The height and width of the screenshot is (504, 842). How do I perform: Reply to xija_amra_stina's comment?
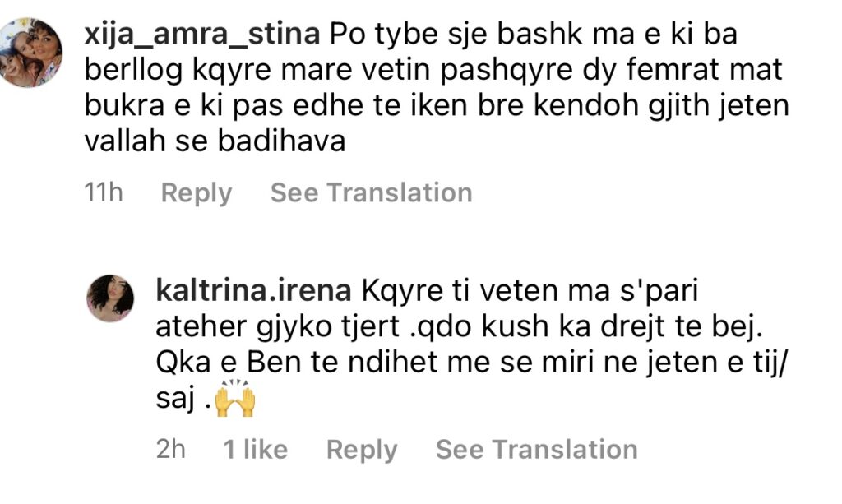click(197, 192)
